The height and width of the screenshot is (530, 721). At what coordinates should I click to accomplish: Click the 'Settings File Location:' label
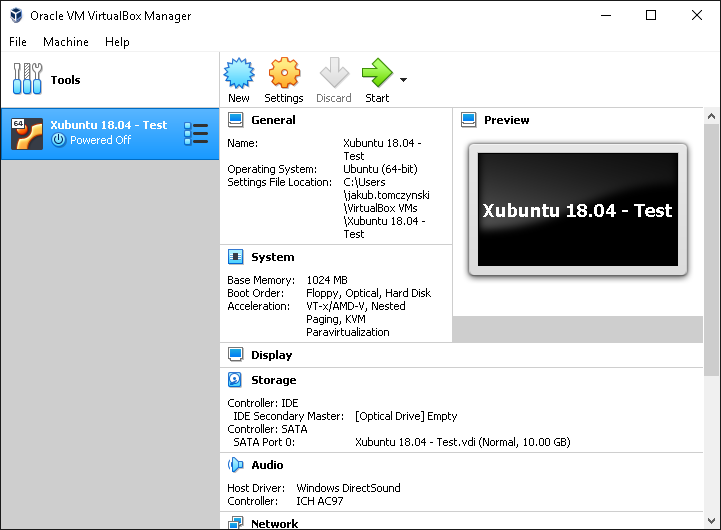point(280,182)
